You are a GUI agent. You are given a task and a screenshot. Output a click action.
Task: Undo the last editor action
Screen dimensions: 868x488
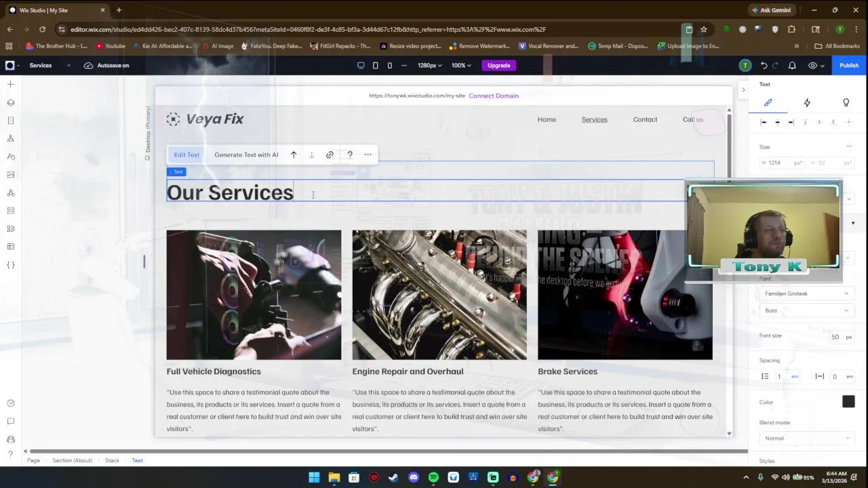point(764,65)
